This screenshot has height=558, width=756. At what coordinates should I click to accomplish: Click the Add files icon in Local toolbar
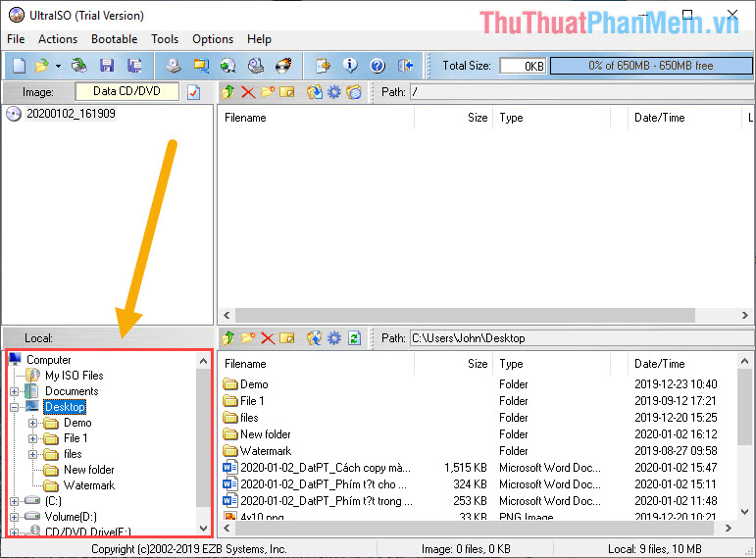click(315, 338)
